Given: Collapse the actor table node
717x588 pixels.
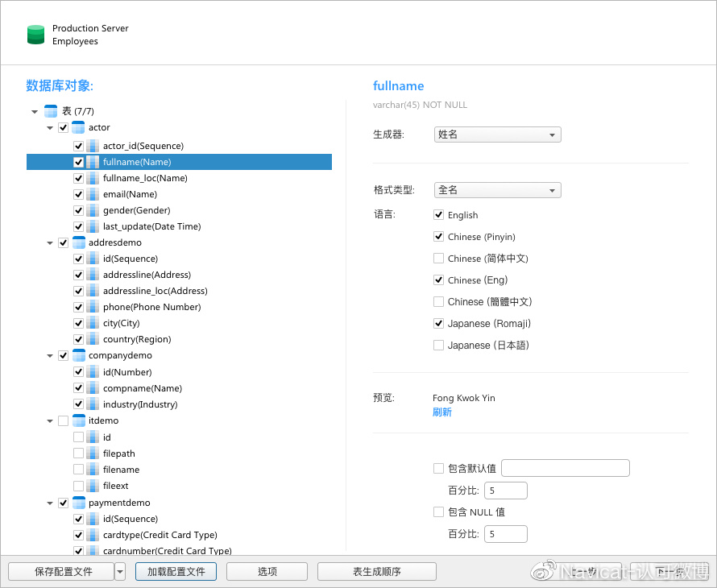Looking at the screenshot, I should click(x=50, y=128).
